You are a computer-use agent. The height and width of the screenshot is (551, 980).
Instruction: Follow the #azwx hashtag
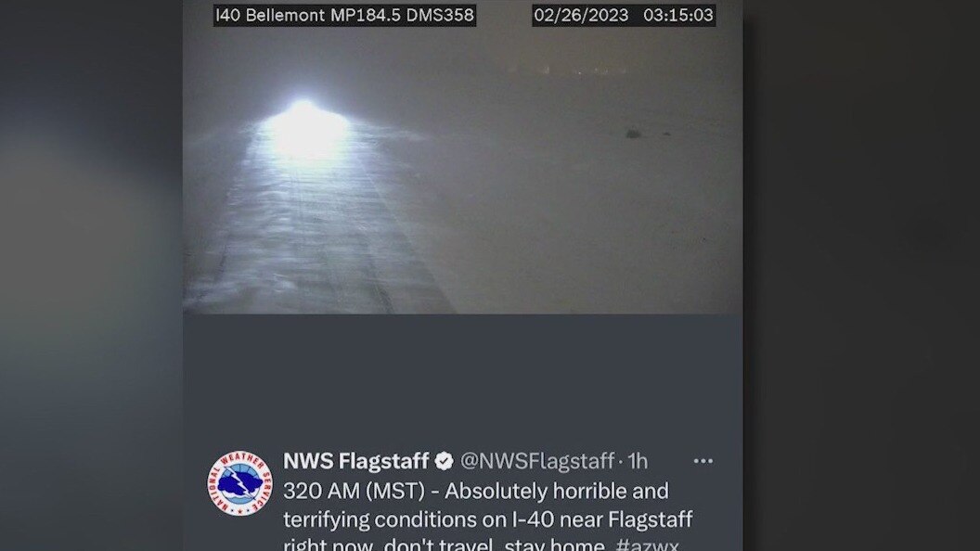[x=647, y=545]
